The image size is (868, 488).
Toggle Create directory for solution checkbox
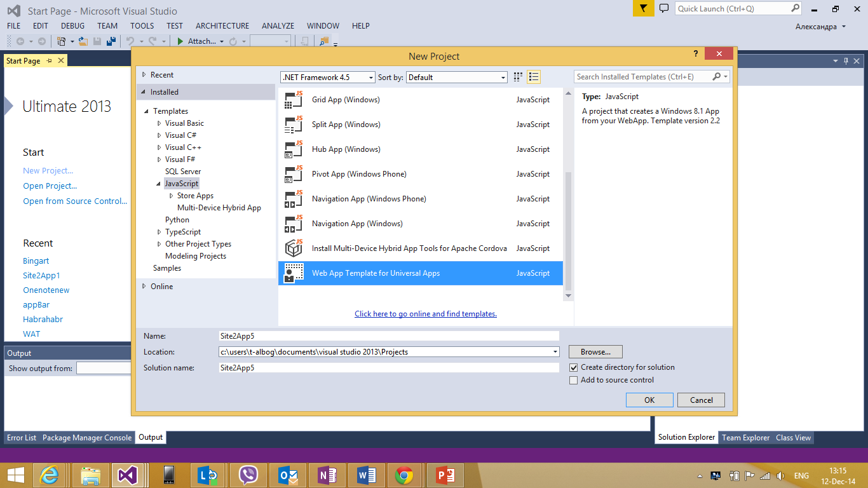(x=574, y=367)
